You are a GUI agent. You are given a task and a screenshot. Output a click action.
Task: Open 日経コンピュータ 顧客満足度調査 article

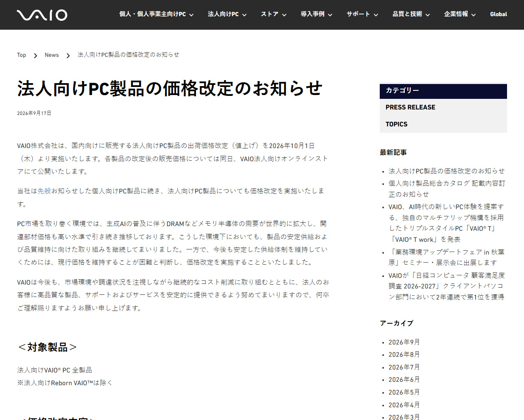point(446,286)
